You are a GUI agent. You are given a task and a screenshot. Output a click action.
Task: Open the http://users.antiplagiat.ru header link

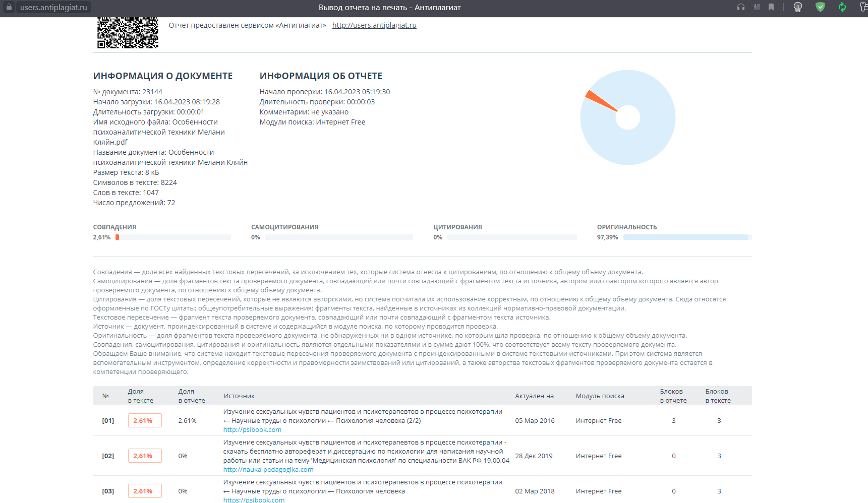tap(374, 25)
